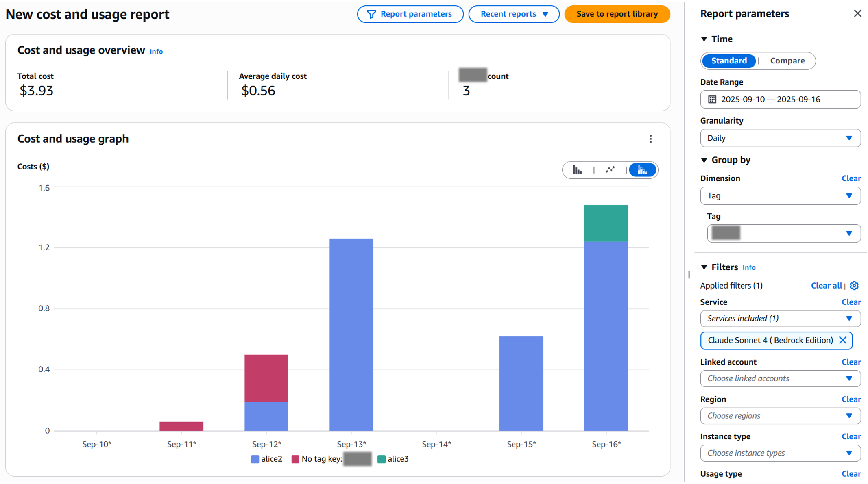This screenshot has height=484, width=868.
Task: Switch graph to bar chart view
Action: (577, 170)
